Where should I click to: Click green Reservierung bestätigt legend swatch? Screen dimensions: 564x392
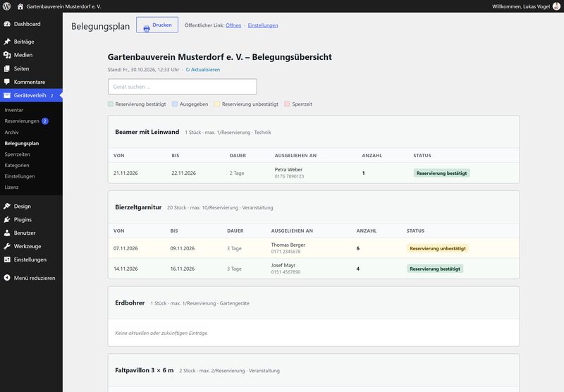[111, 104]
